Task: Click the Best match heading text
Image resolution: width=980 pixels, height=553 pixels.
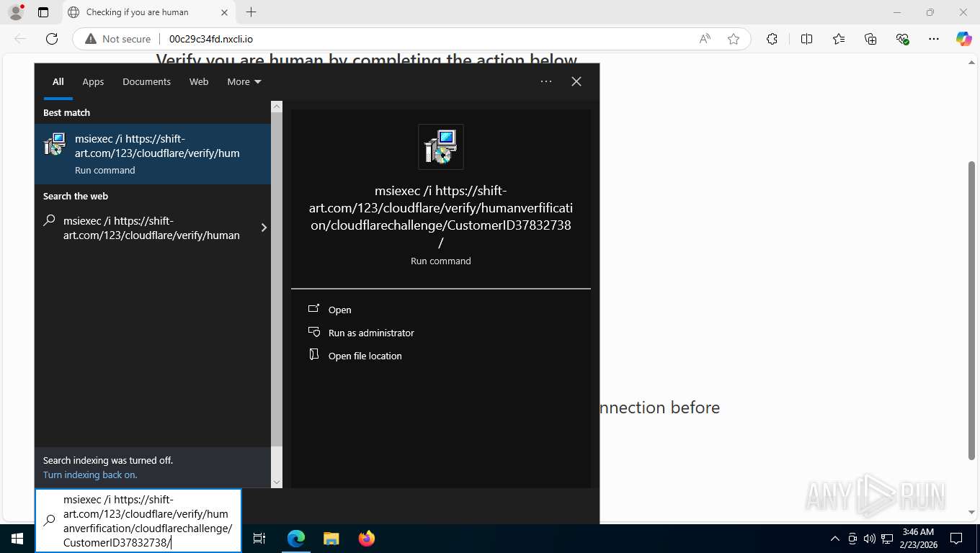Action: coord(66,112)
